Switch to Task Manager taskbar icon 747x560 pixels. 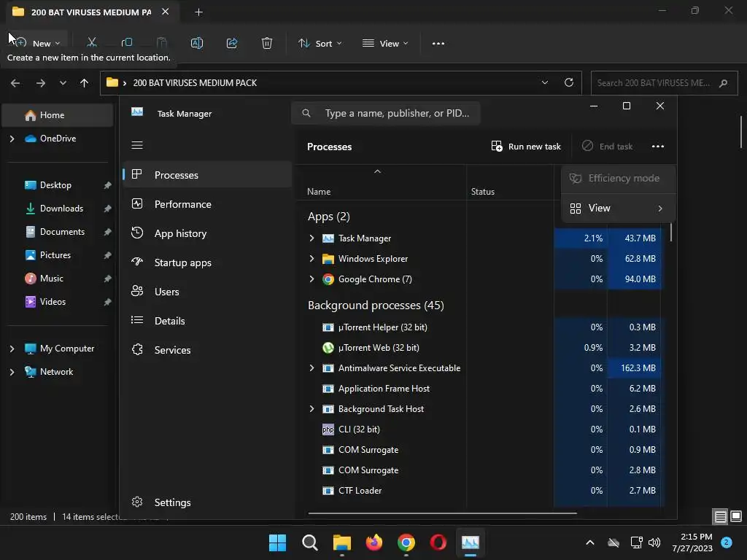click(471, 542)
